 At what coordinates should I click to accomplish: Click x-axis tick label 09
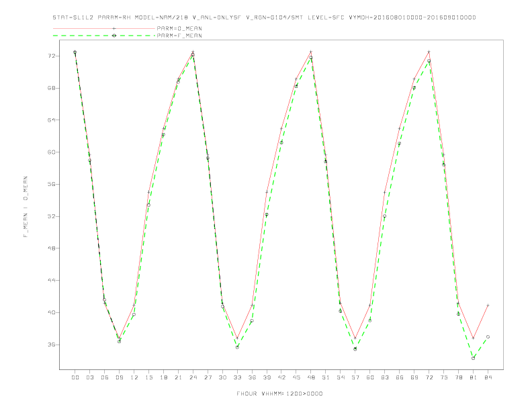click(119, 377)
